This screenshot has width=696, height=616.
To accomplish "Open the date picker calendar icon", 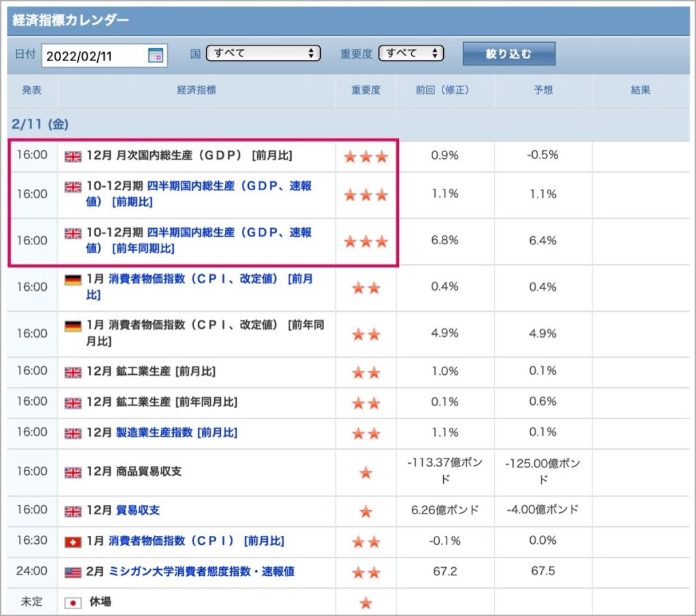I will click(x=156, y=56).
